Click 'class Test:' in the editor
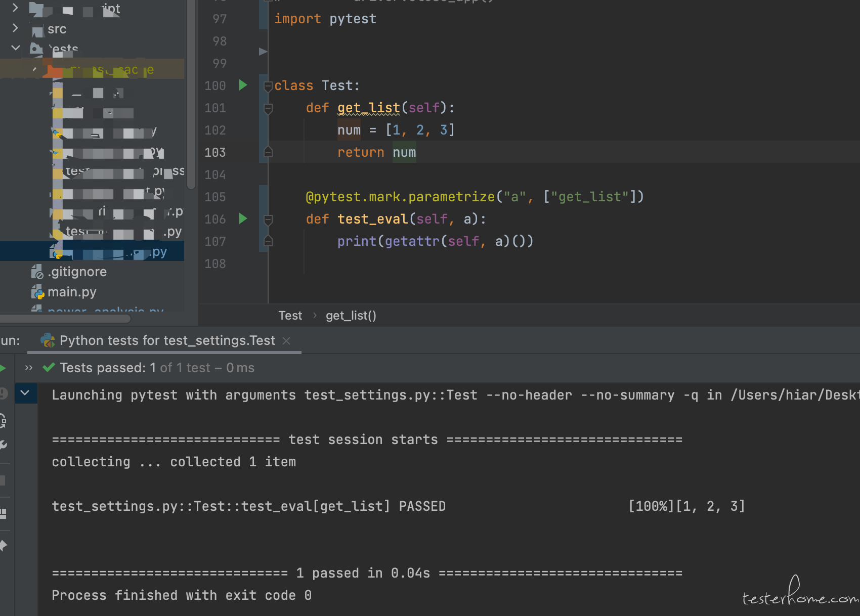Viewport: 860px width, 616px height. click(317, 85)
